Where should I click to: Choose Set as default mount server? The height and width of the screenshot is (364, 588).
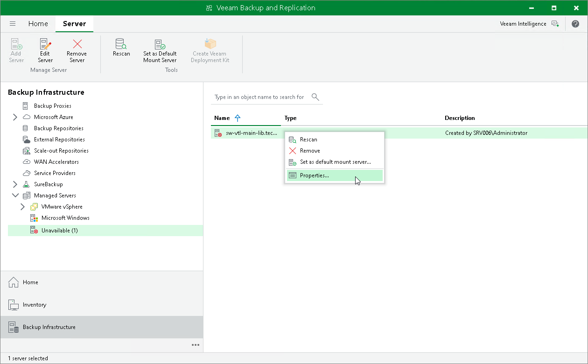coord(335,162)
